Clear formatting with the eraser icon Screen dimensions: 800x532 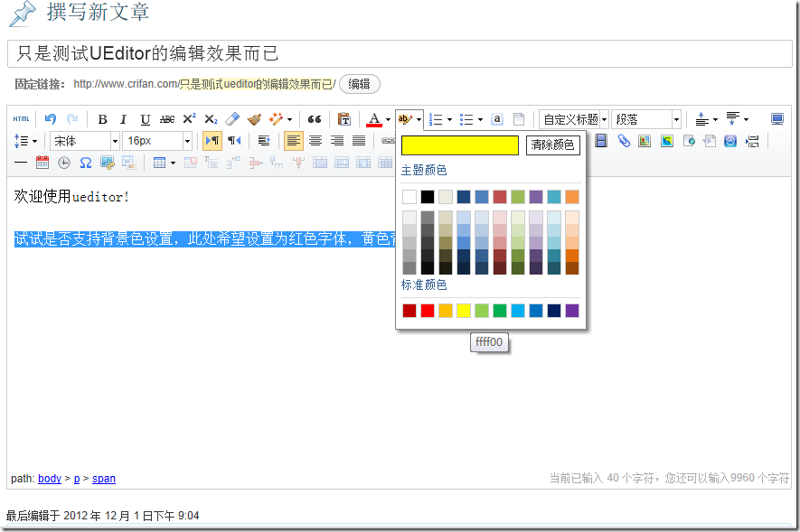click(232, 119)
